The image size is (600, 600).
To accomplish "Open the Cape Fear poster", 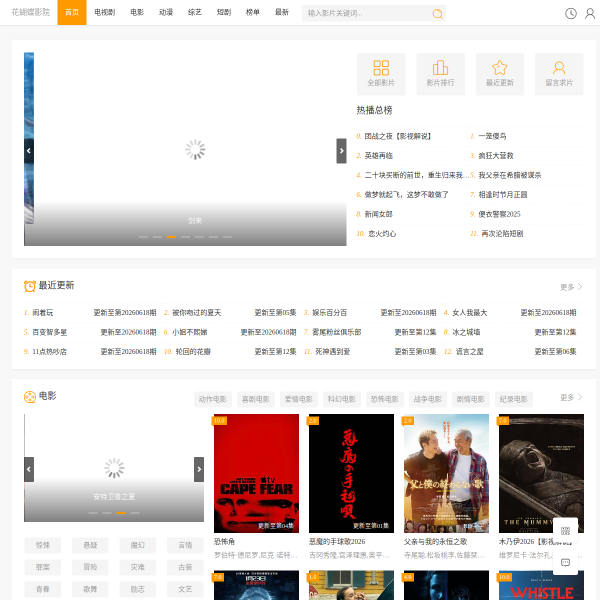I will point(256,473).
